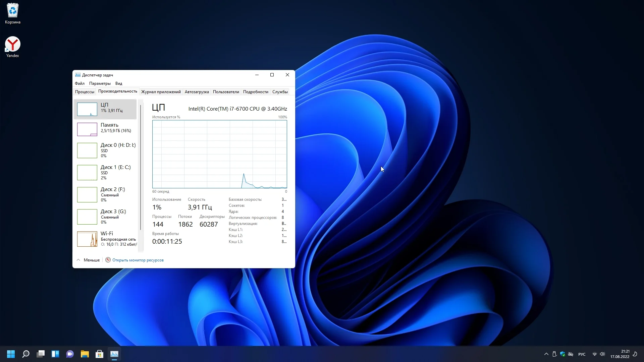This screenshot has height=362, width=644.
Task: Click the volume speaker tray icon
Action: click(x=602, y=354)
